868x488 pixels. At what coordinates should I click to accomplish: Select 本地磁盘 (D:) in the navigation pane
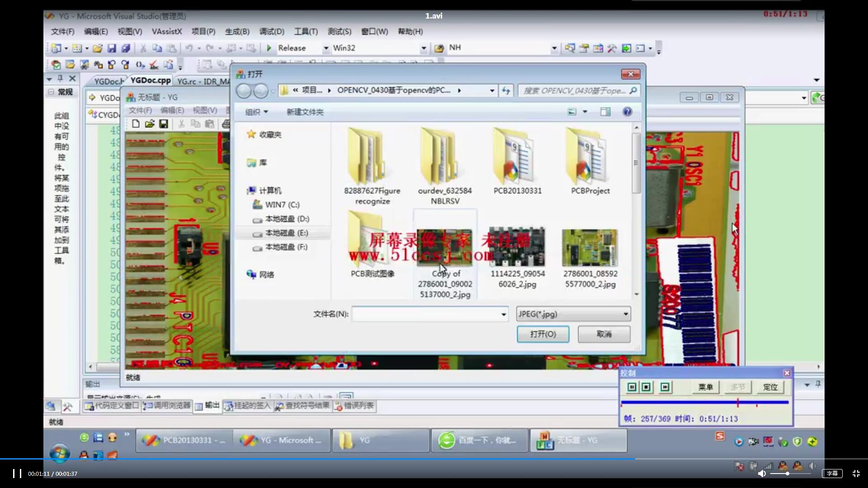click(x=287, y=219)
